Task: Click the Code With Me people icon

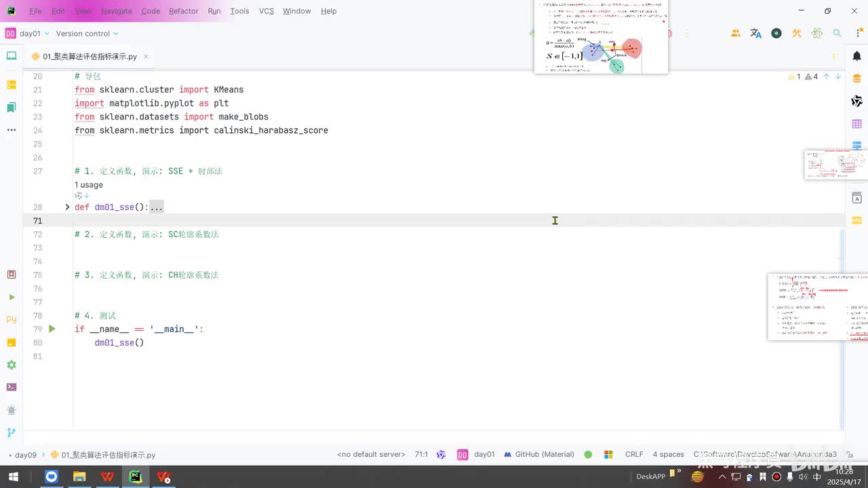Action: click(x=736, y=33)
